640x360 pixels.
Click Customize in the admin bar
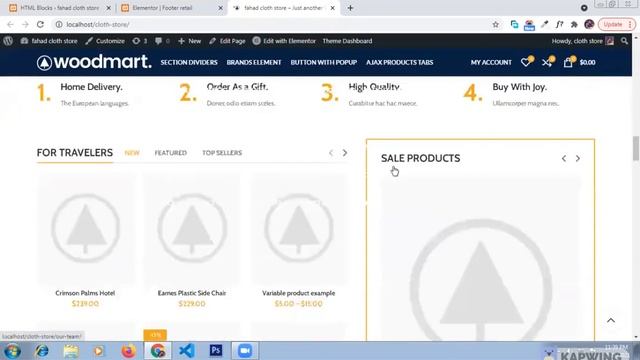(105, 41)
